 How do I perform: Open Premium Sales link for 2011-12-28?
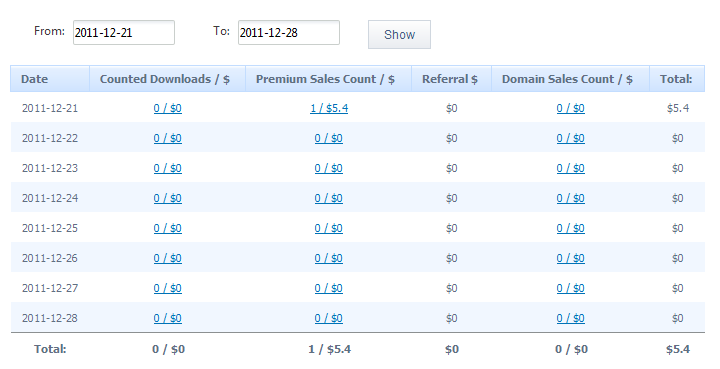329,318
